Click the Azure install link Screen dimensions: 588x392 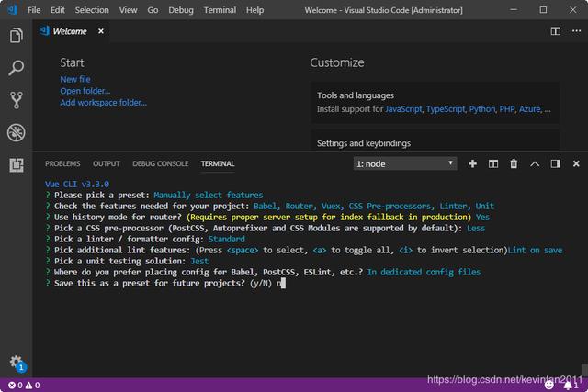point(530,109)
